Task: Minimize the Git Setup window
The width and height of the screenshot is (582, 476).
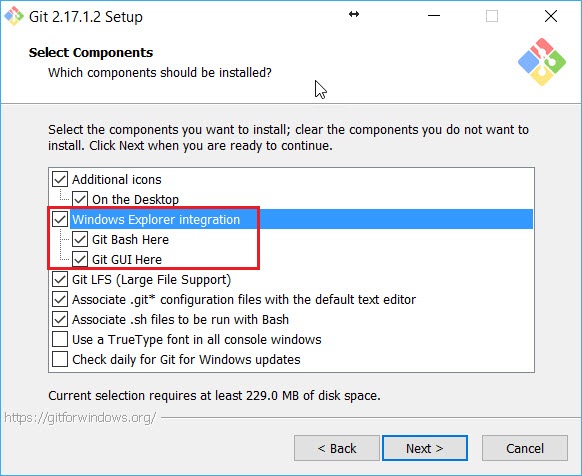Action: tap(434, 16)
